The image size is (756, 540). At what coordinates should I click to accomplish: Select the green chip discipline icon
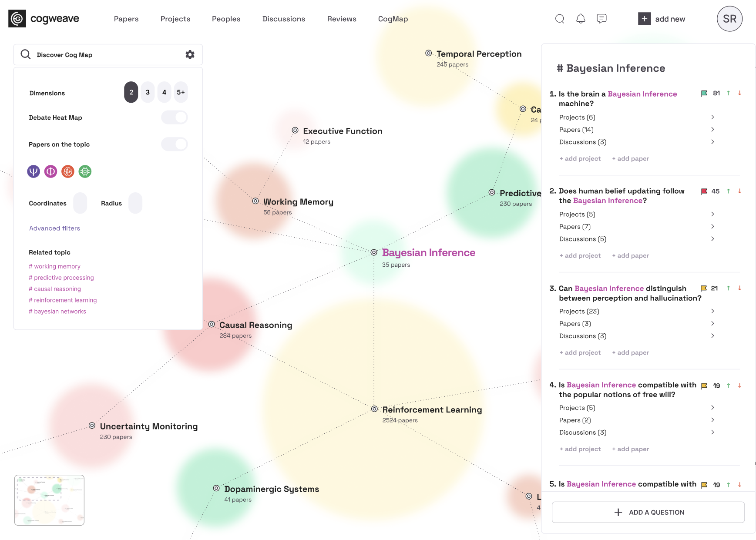coord(85,171)
